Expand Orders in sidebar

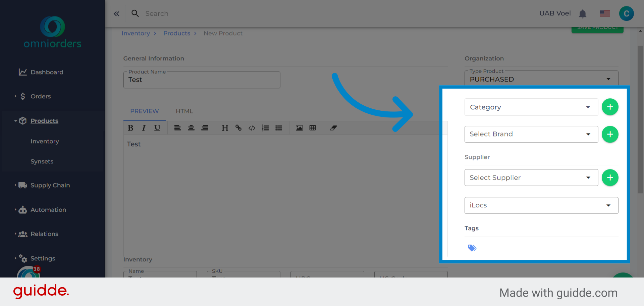(x=41, y=96)
